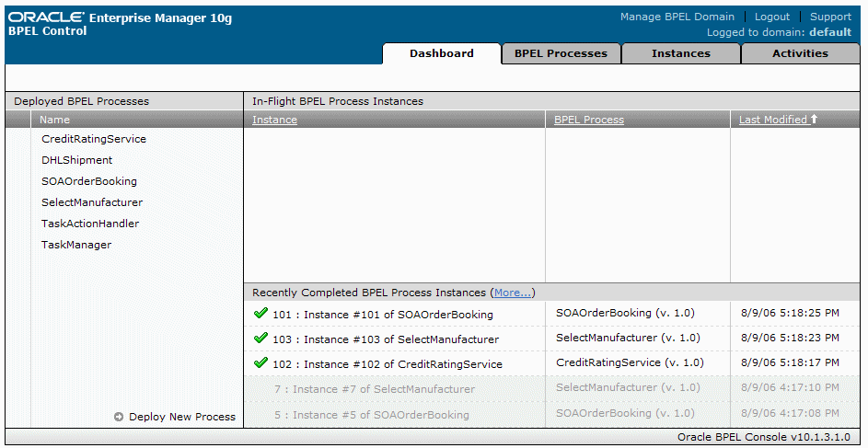Sort by Last Modified column header
868x448 pixels.
click(x=773, y=120)
